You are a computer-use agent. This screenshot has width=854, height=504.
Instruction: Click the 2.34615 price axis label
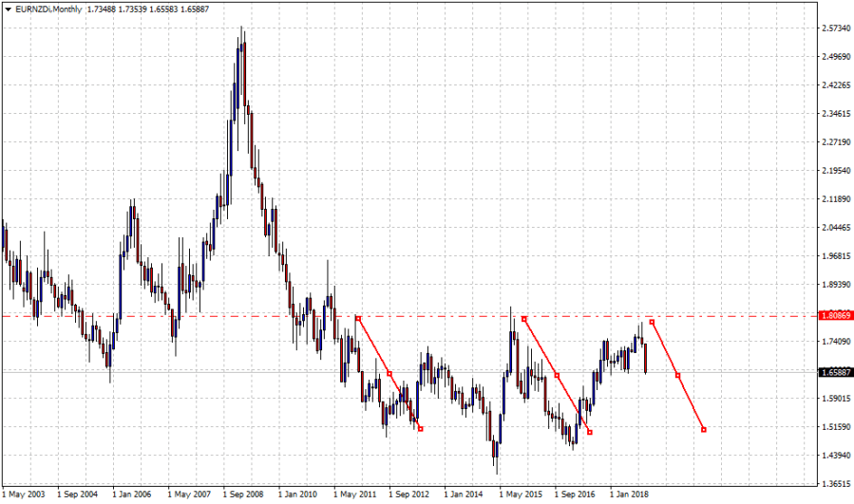[836, 114]
